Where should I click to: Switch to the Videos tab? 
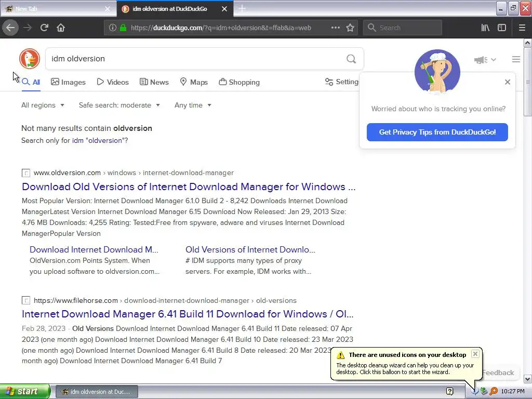point(113,82)
